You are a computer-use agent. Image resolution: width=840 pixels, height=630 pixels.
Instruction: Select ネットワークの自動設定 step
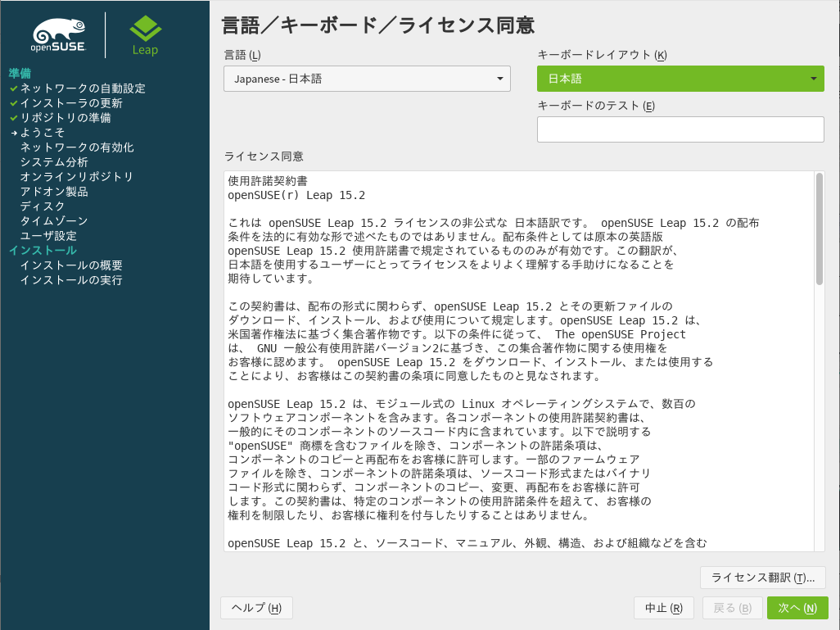click(83, 88)
